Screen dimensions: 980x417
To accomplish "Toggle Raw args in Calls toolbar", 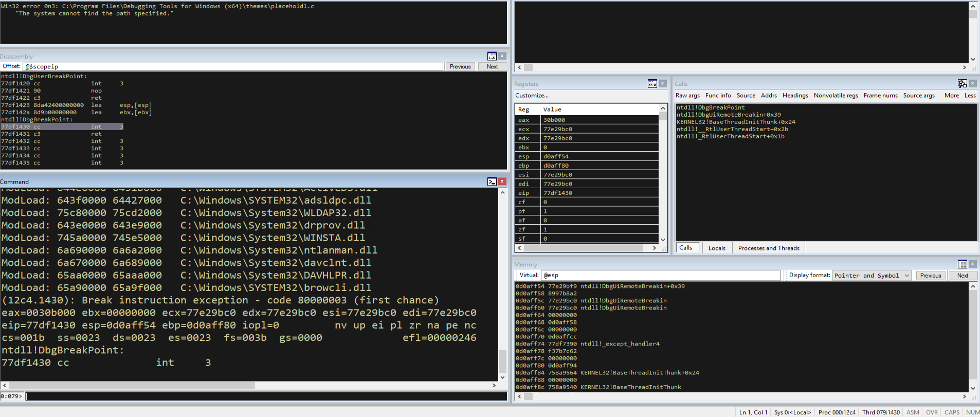I will (x=687, y=95).
